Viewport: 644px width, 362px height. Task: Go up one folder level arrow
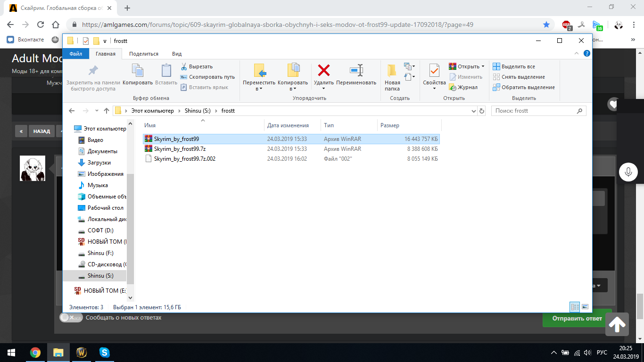click(x=106, y=111)
